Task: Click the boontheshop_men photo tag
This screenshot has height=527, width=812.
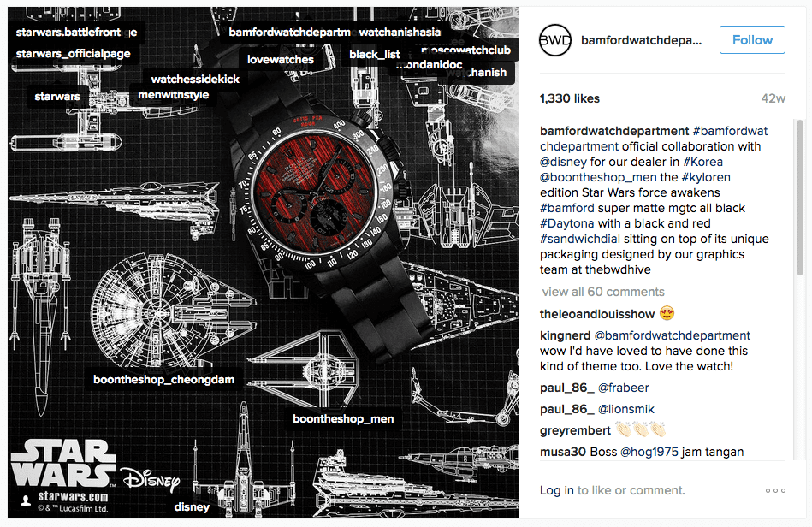Action: coord(343,419)
